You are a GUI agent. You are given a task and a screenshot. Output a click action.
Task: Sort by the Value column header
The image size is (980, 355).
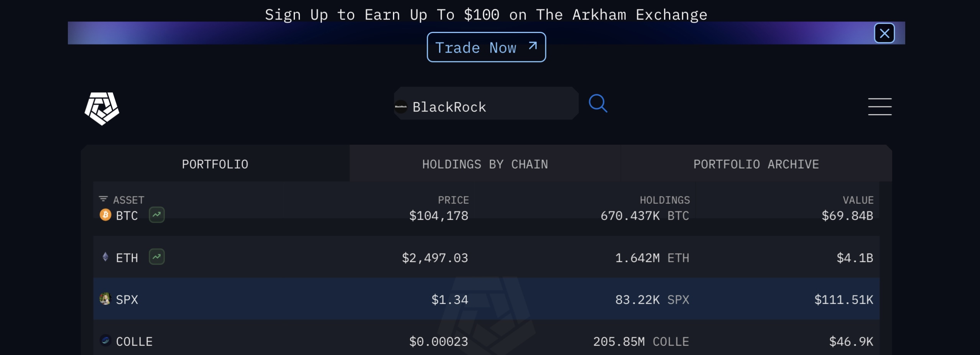858,200
